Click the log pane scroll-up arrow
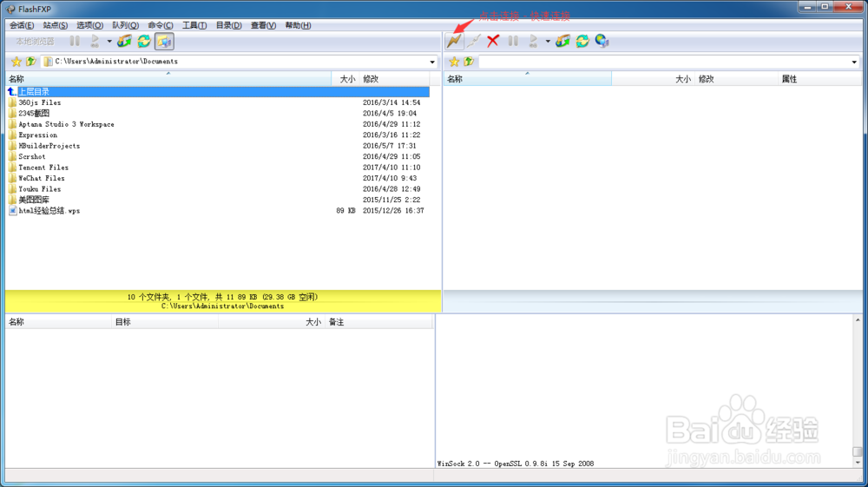 click(x=858, y=319)
